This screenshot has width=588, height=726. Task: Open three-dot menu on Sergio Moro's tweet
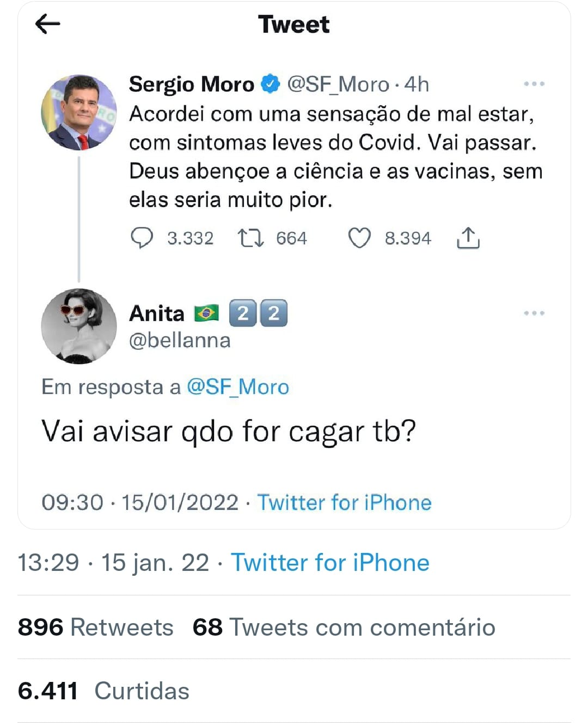[x=534, y=84]
